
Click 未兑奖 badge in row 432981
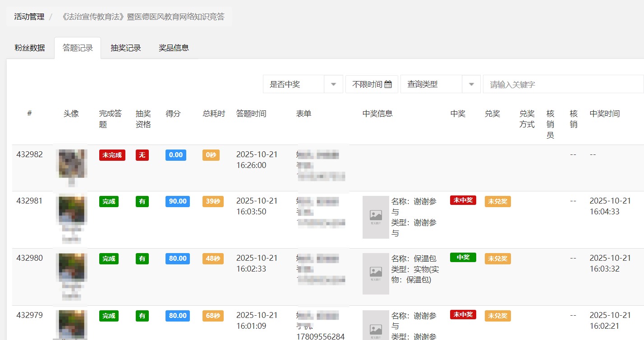point(497,201)
